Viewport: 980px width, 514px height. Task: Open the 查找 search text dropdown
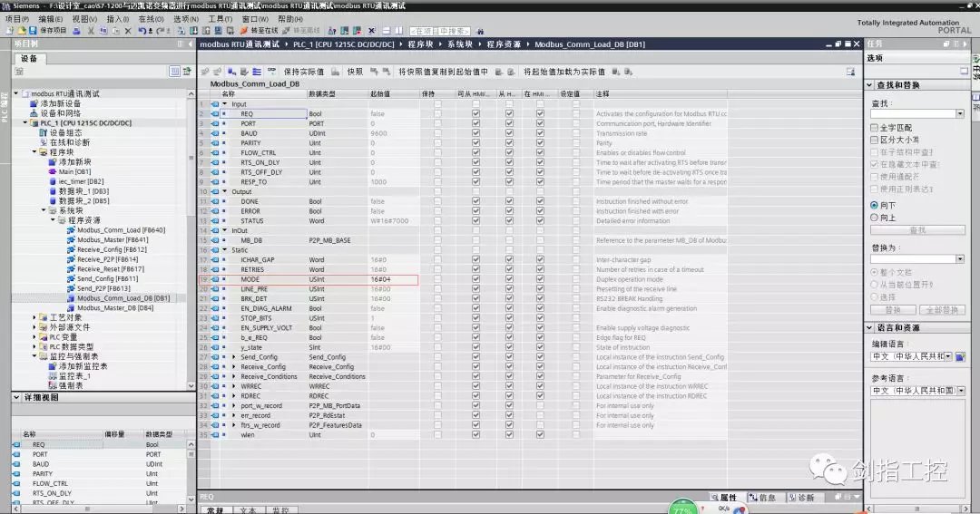tap(960, 114)
